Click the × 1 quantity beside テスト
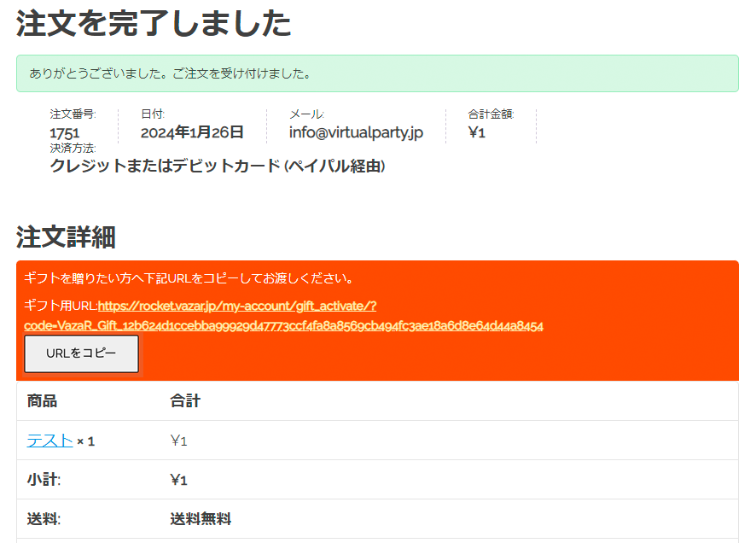Screen dimensions: 756x543 [x=85, y=441]
